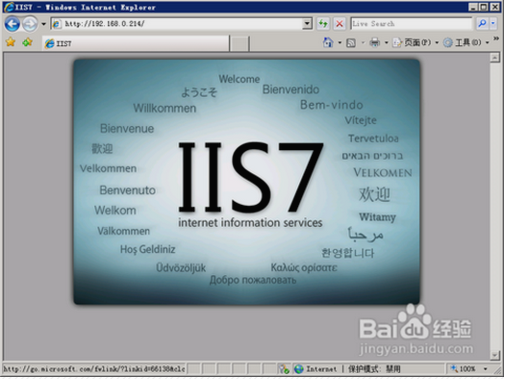Screen dimensions: 515x379
Task: Click the Print icon
Action: pos(375,42)
